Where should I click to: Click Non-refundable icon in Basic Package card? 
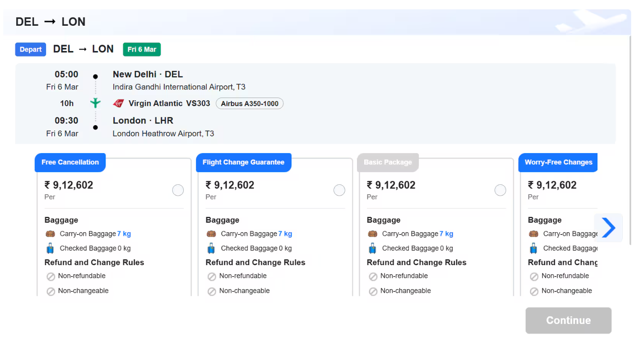point(373,276)
